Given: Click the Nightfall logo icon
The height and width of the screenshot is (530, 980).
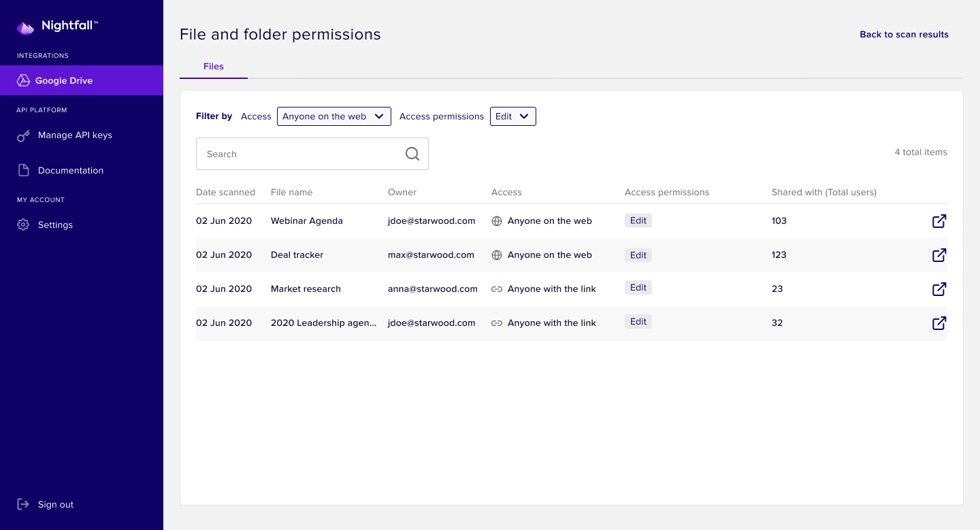Looking at the screenshot, I should (26, 26).
